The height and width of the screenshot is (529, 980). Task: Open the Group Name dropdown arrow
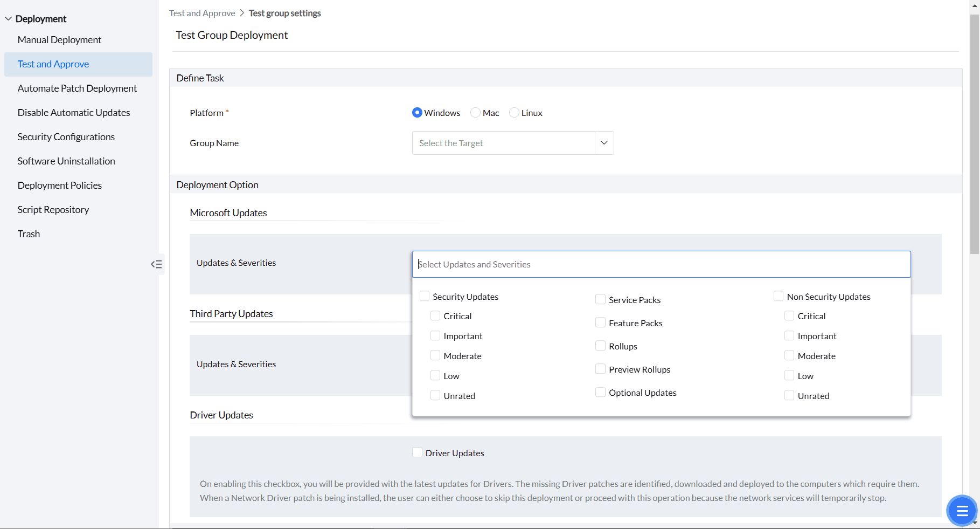coord(604,143)
